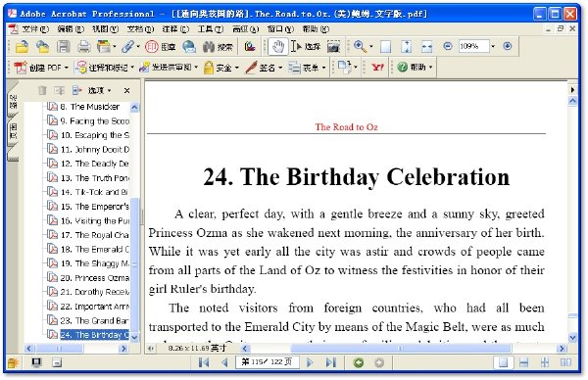Open the 文档 menu
588x380 pixels.
(140, 28)
